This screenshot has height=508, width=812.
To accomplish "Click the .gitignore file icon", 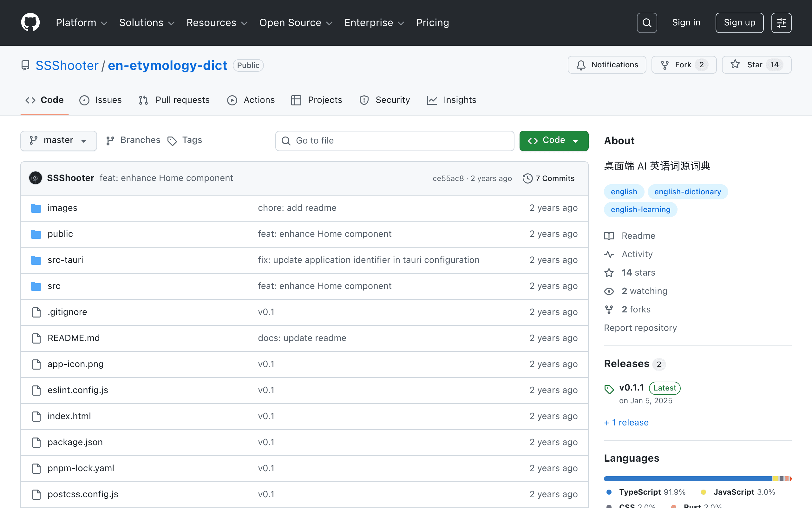I will (36, 312).
